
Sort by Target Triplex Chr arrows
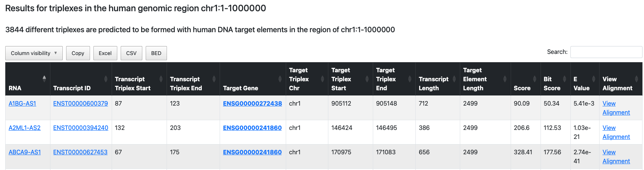322,79
